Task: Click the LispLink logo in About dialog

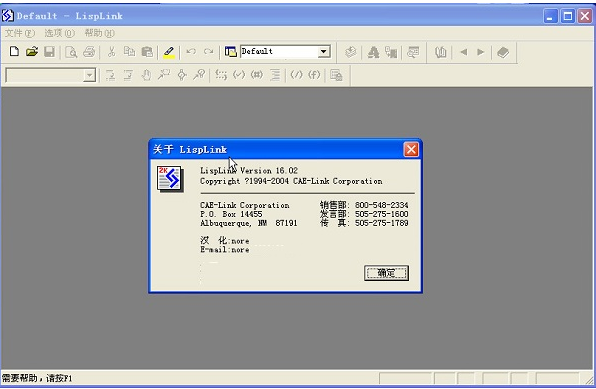Action: (x=170, y=178)
